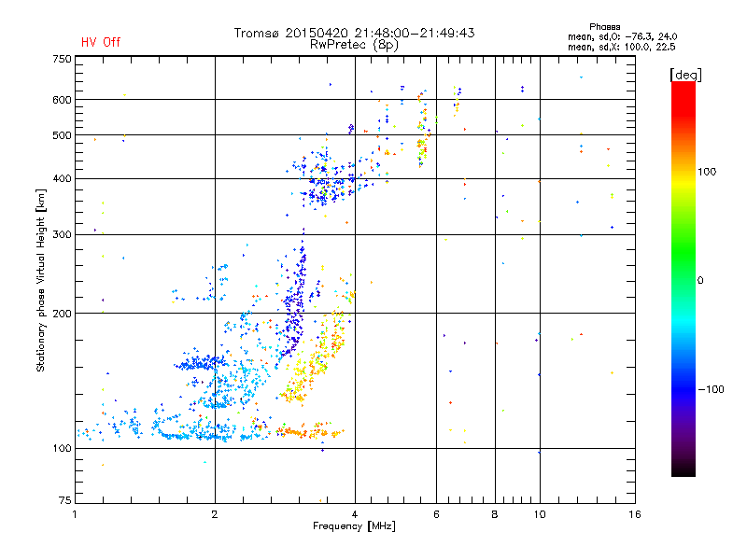Viewport: 747px width, 560px height.
Task: Click the x-axis tick label '6'
Action: pos(436,514)
